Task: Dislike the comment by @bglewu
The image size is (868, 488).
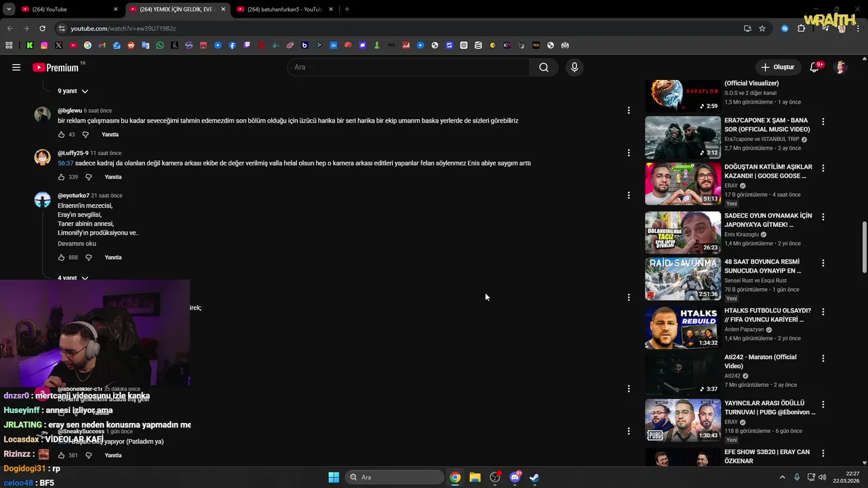Action: [85, 134]
